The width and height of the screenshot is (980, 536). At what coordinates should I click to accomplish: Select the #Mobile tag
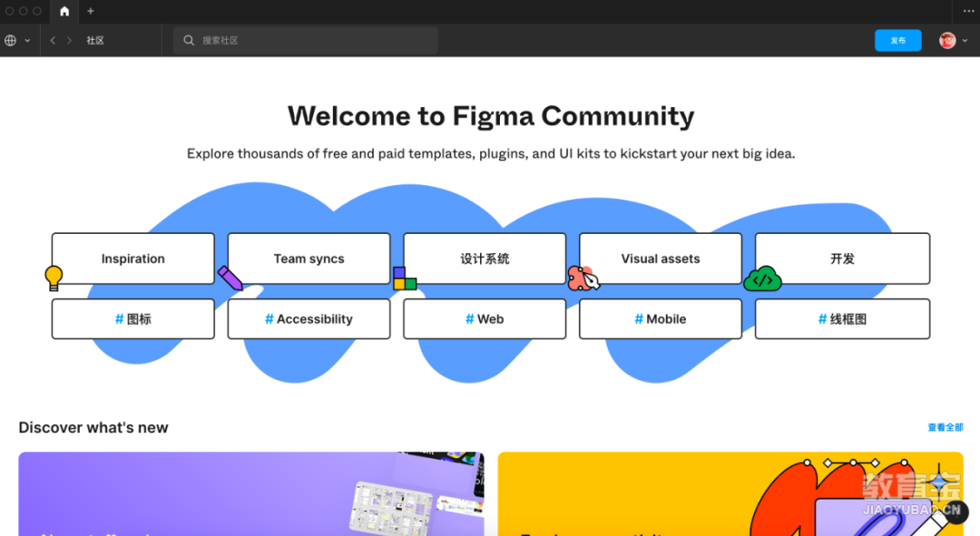click(661, 319)
